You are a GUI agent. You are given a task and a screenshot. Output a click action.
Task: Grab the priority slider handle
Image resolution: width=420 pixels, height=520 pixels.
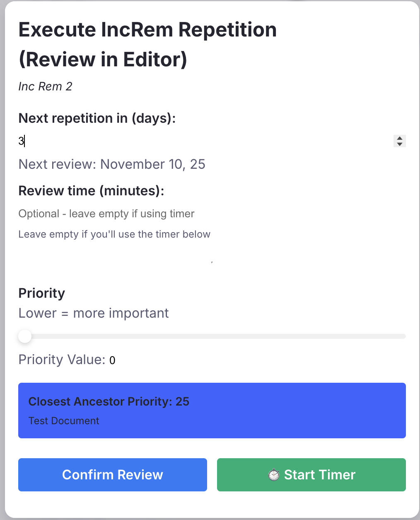point(25,336)
